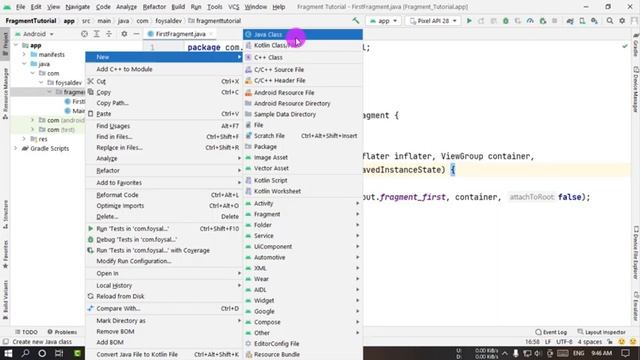The height and width of the screenshot is (360, 640).
Task: Open the Search Everywhere magnifier icon
Action: [610, 21]
